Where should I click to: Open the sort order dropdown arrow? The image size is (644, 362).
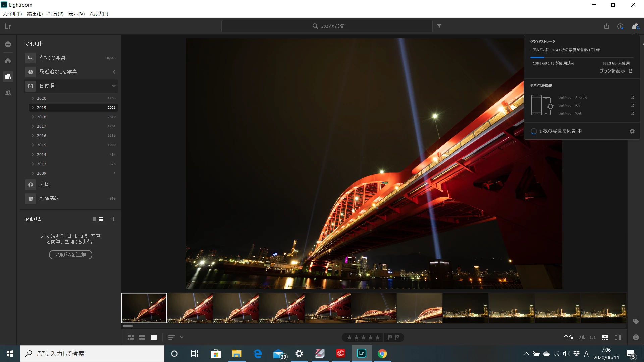pos(182,337)
